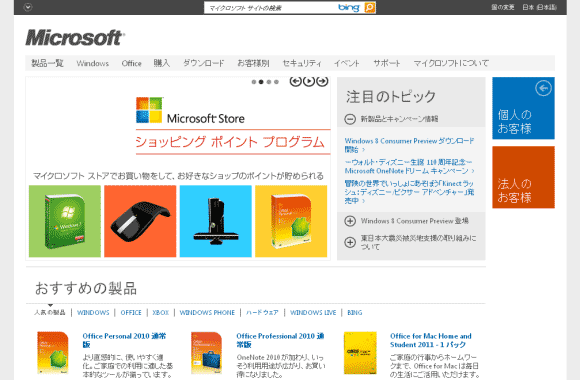The width and height of the screenshot is (580, 380).
Task: Open the top-left circular dropdown arrow
Action: tap(28, 7)
